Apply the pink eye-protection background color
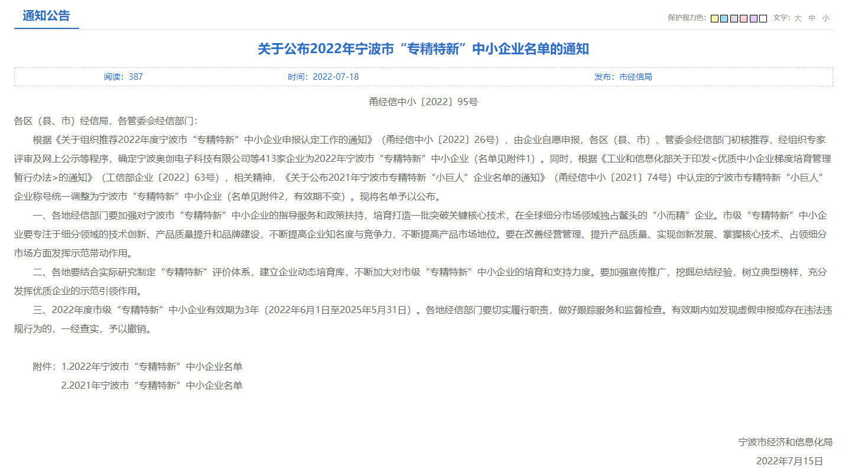This screenshot has width=868, height=472. point(743,18)
